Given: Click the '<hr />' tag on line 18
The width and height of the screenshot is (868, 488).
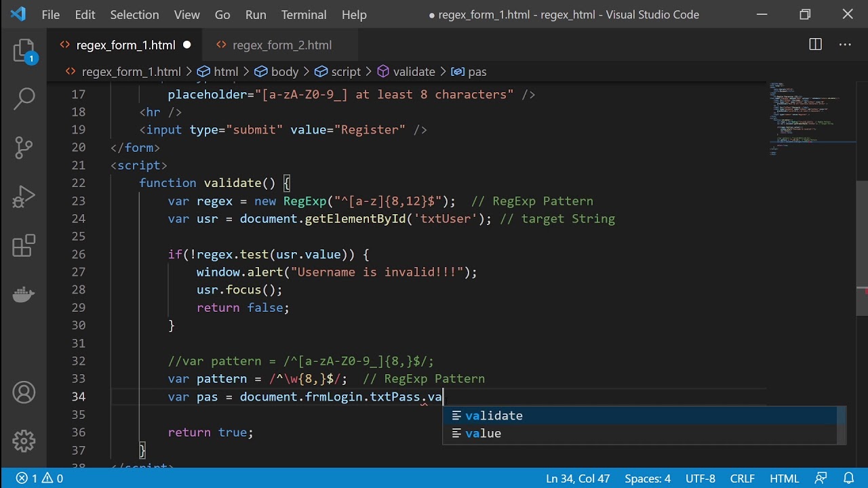Looking at the screenshot, I should (161, 112).
